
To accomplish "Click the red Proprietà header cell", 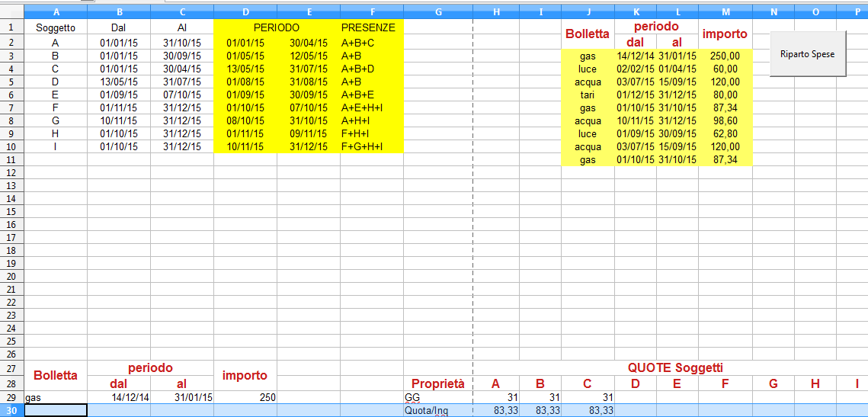I will (x=437, y=383).
